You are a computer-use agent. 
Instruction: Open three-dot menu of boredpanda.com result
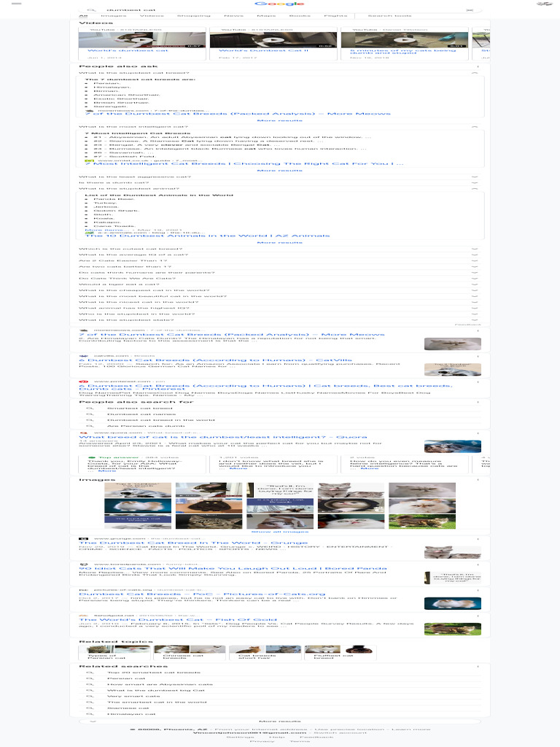(x=478, y=564)
